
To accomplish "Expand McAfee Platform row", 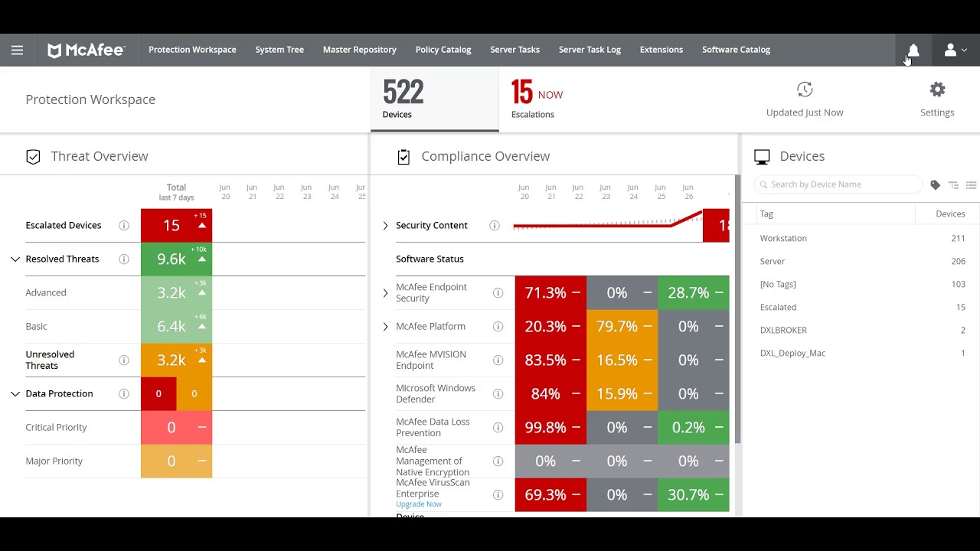I will pos(385,327).
